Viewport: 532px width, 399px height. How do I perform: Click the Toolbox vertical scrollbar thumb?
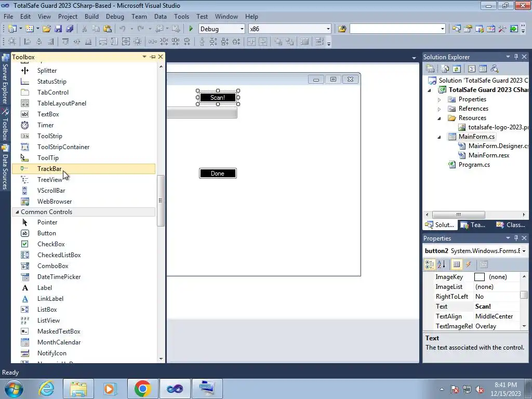161,201
